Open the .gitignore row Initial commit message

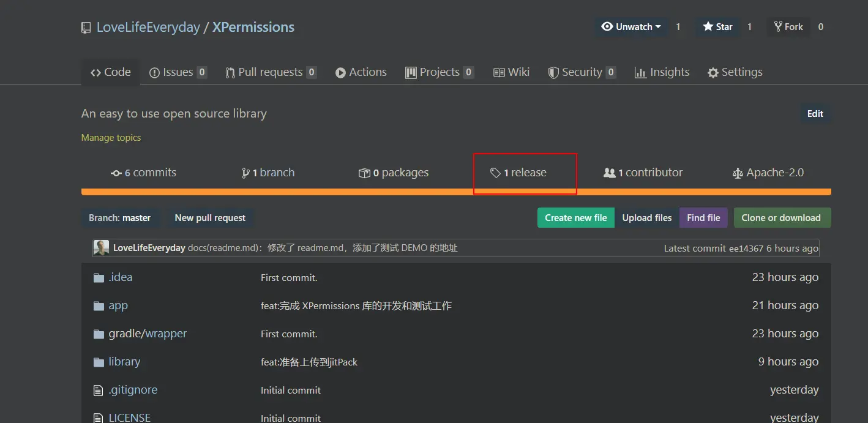[291, 391]
